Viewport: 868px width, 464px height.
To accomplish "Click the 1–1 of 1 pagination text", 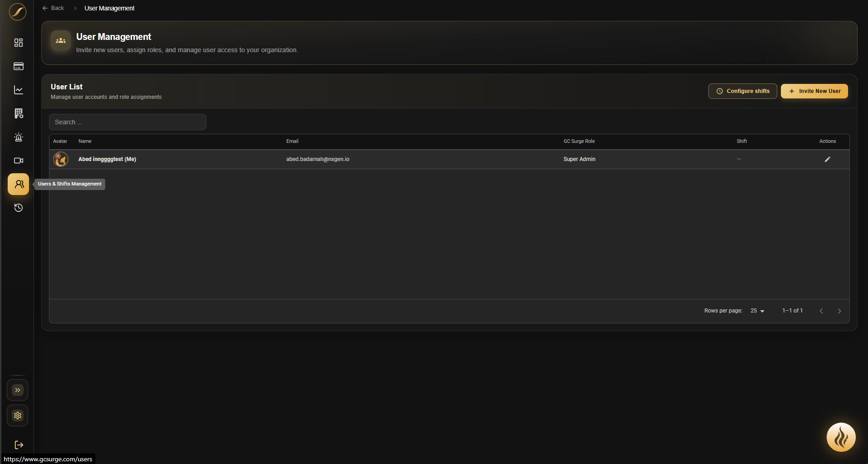I will (792, 311).
